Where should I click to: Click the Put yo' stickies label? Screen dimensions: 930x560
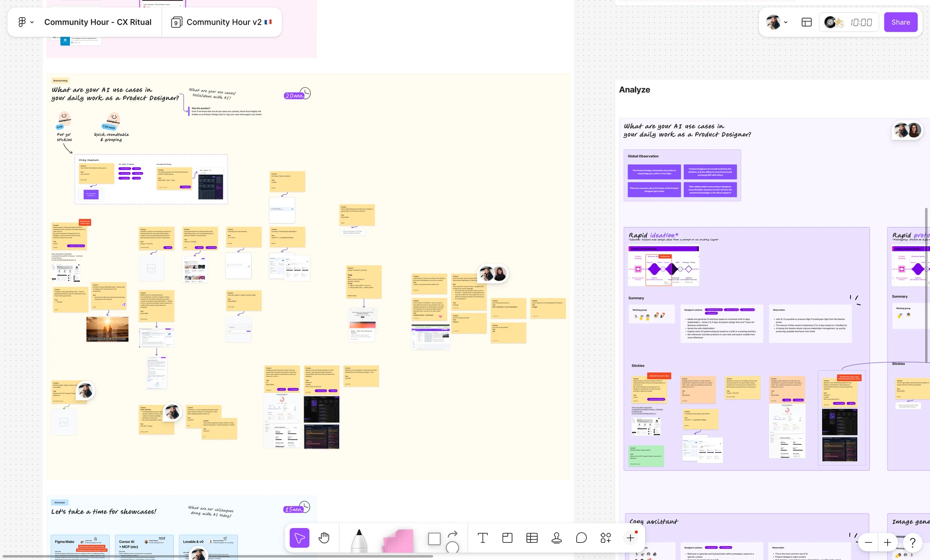point(65,137)
